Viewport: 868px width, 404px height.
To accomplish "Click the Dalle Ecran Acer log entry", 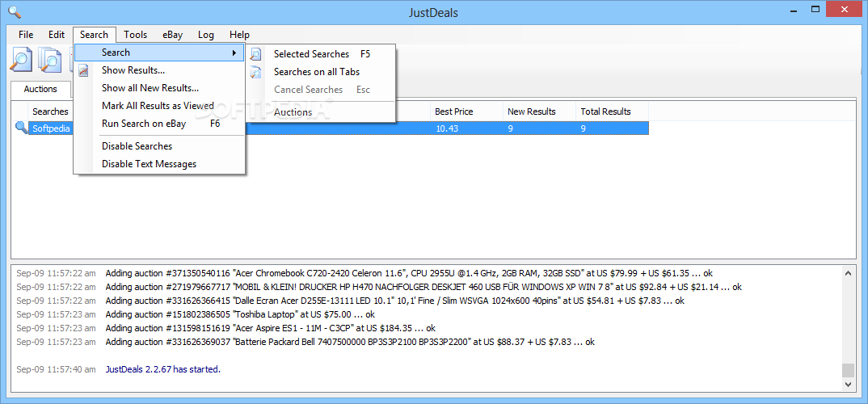I will point(394,301).
